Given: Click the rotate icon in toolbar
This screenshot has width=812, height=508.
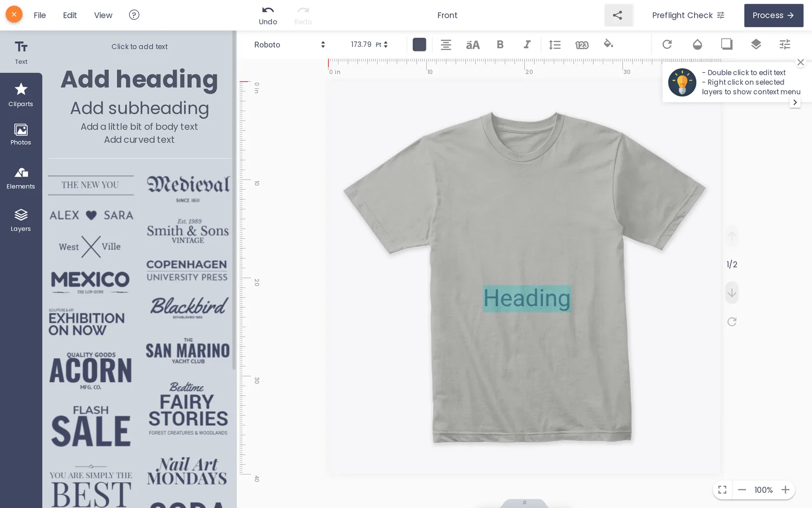Looking at the screenshot, I should pos(667,44).
